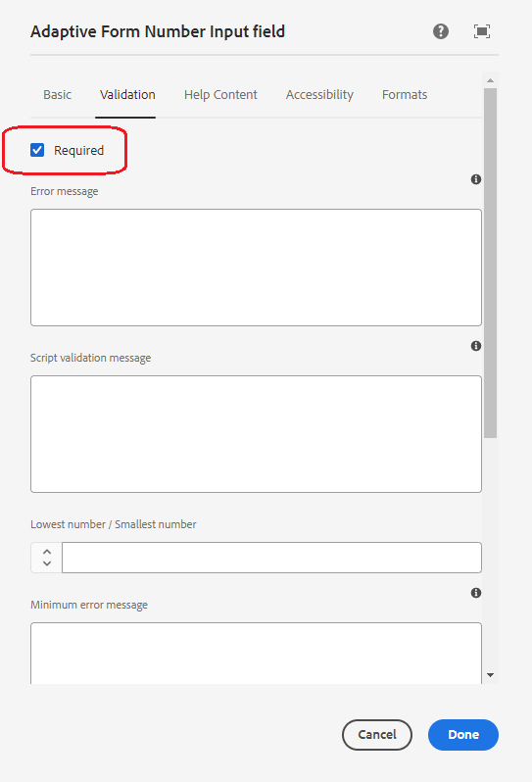Uncheck the Required checkbox
The width and height of the screenshot is (532, 782).
click(37, 150)
